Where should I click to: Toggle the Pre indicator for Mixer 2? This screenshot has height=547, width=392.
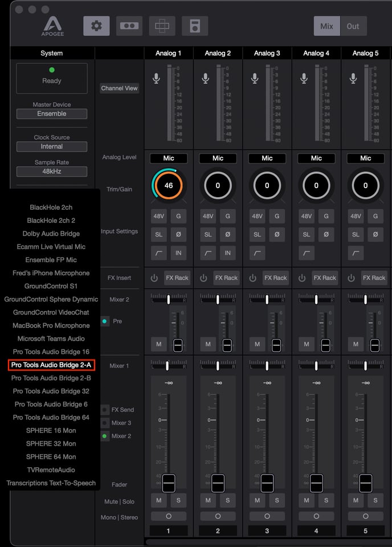tap(104, 321)
